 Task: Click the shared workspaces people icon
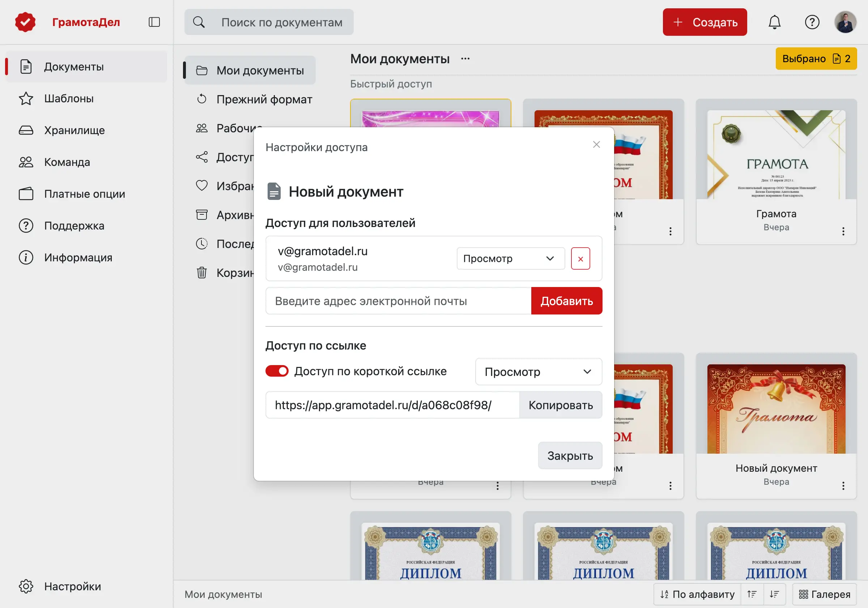tap(202, 128)
